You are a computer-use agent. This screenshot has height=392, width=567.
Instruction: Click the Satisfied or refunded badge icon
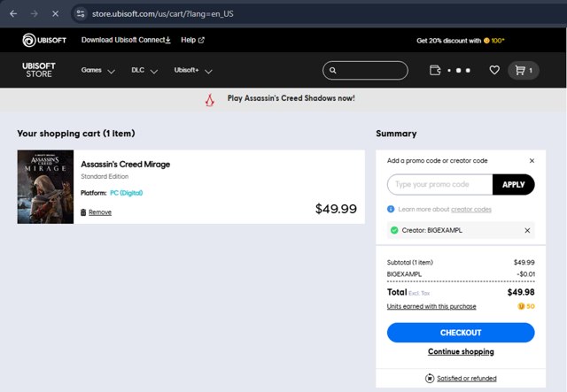[x=430, y=378]
